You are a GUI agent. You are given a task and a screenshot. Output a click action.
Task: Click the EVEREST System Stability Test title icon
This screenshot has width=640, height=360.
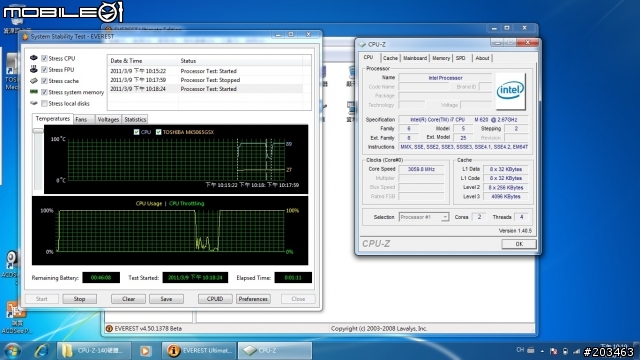coord(25,37)
